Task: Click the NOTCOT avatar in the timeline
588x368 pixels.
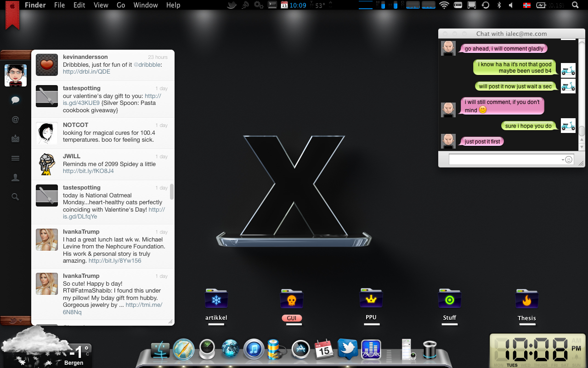Action: [47, 133]
